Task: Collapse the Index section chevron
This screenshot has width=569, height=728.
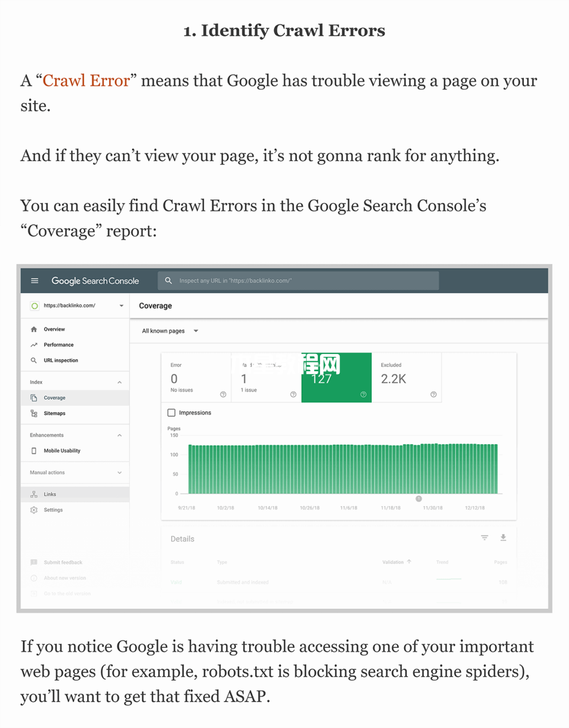Action: coord(119,382)
